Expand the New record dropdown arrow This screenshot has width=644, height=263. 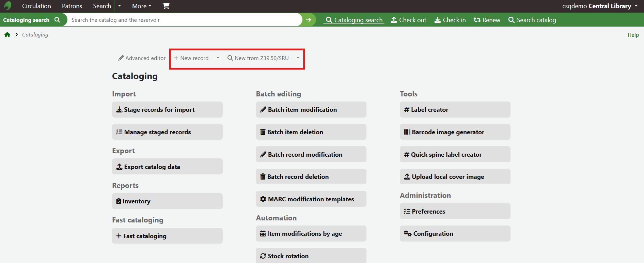(218, 58)
